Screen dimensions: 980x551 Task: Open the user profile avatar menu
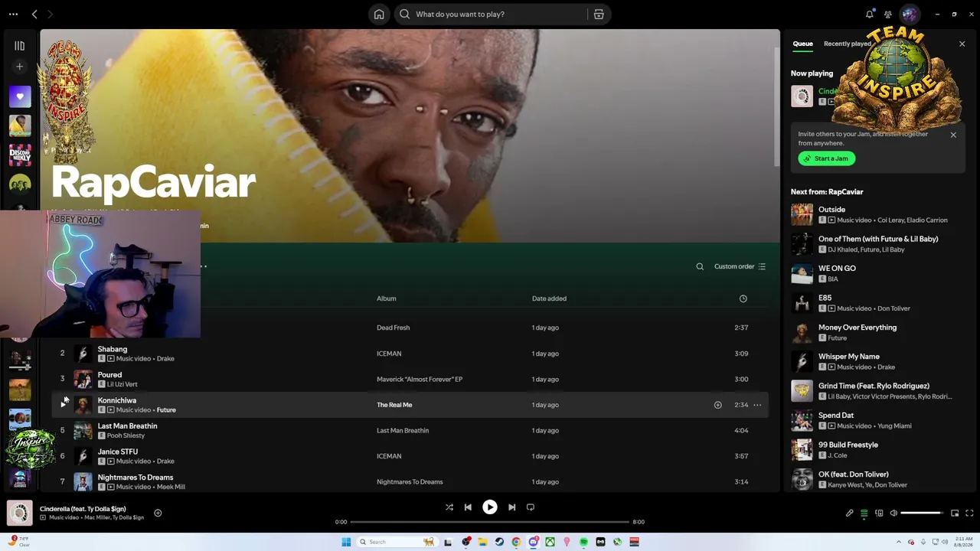910,14
